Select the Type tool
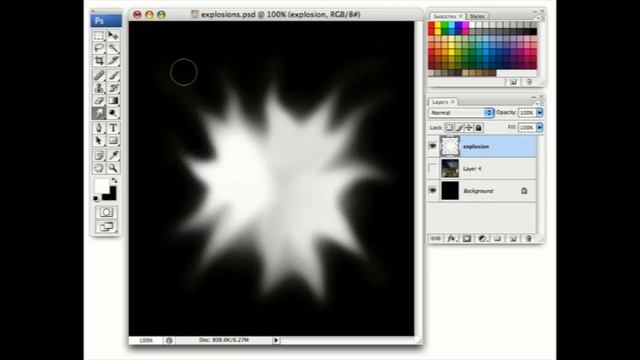The height and width of the screenshot is (360, 640). pyautogui.click(x=113, y=128)
